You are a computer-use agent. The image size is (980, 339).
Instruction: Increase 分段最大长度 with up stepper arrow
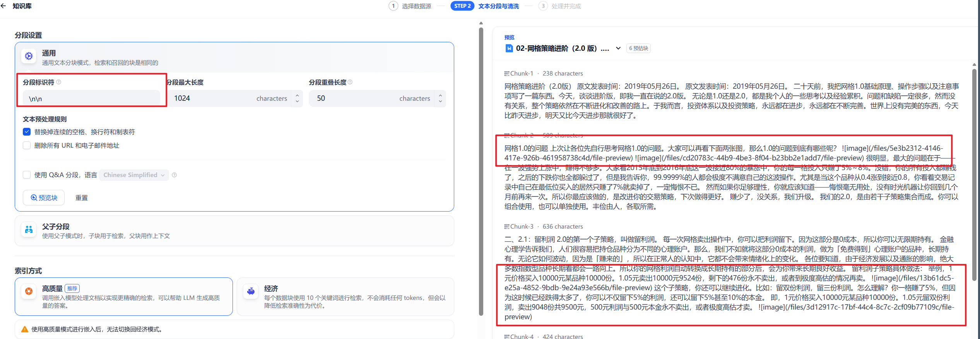[297, 95]
